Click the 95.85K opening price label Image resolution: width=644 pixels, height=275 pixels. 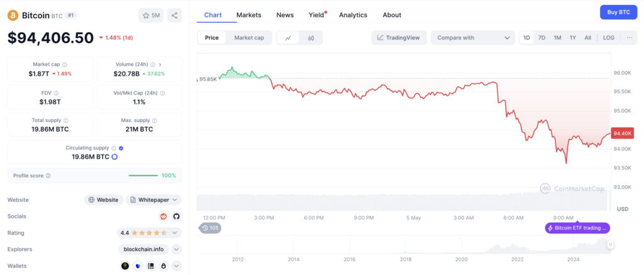[x=208, y=79]
